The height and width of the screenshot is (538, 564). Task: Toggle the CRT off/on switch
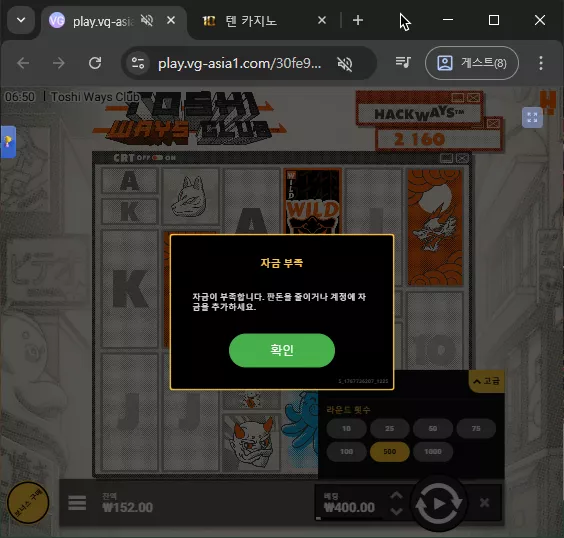pyautogui.click(x=158, y=158)
